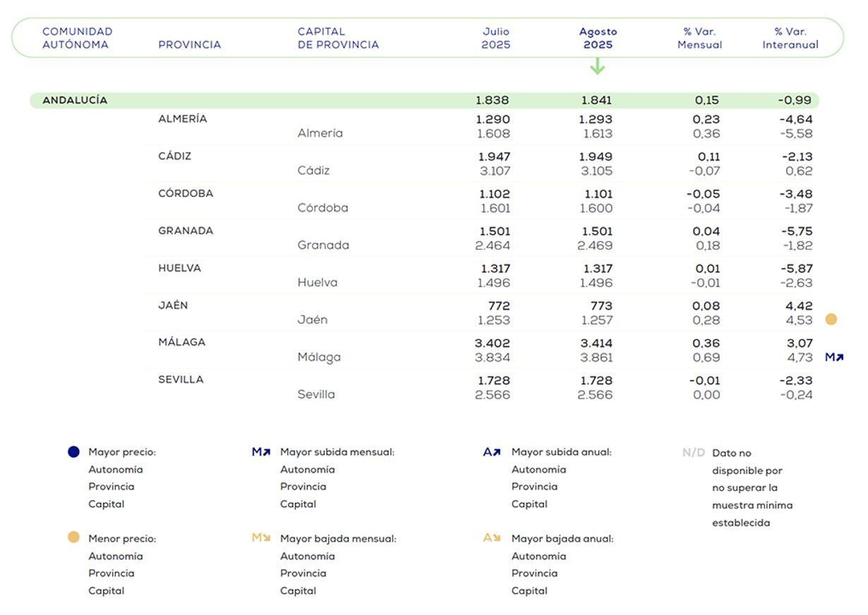Toggle the M↗ legend entry for monthly increases
The width and height of the screenshot is (868, 615).
click(261, 451)
